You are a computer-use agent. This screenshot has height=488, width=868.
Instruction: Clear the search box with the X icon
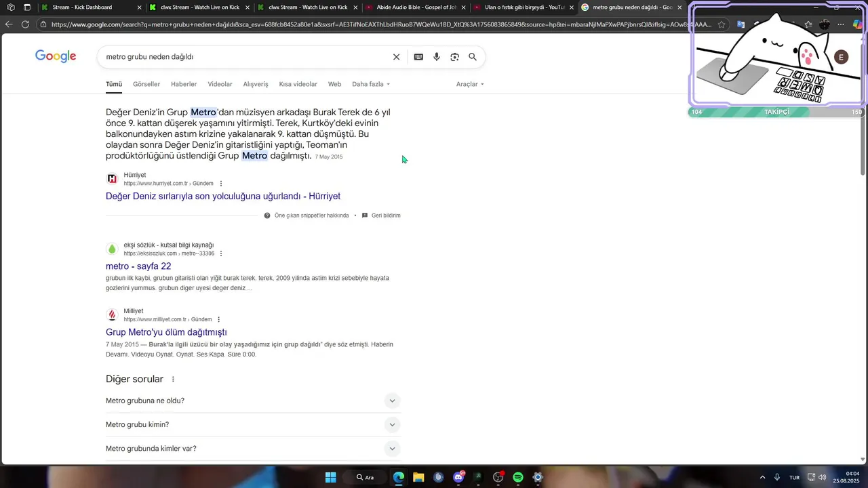[x=397, y=57]
